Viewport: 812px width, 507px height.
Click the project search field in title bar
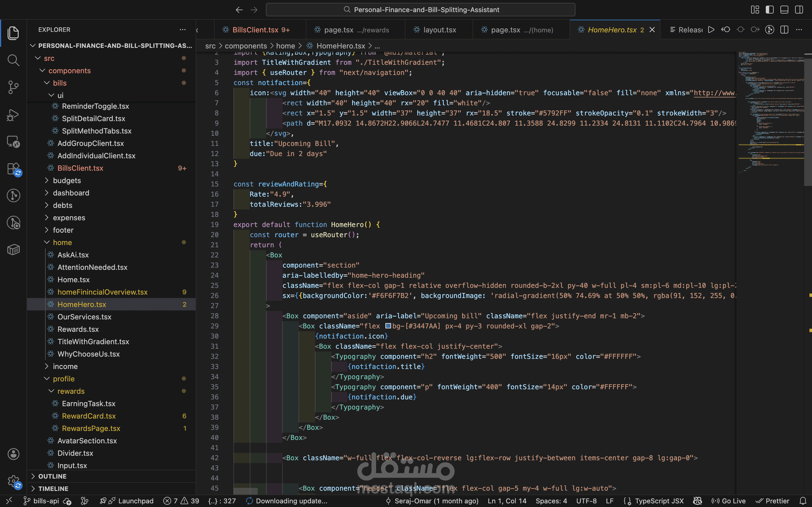point(420,10)
